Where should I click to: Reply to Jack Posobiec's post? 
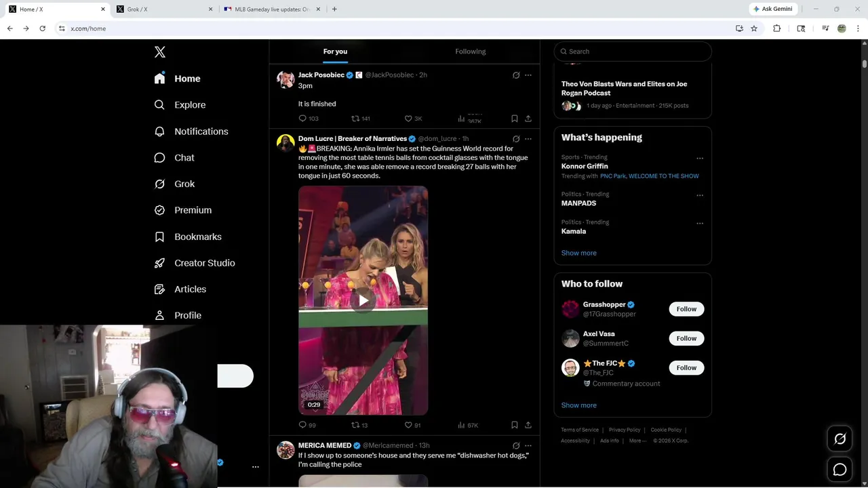309,119
